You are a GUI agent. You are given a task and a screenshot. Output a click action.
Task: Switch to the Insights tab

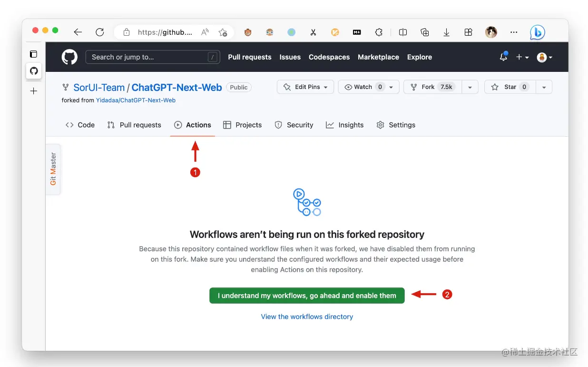coord(344,125)
